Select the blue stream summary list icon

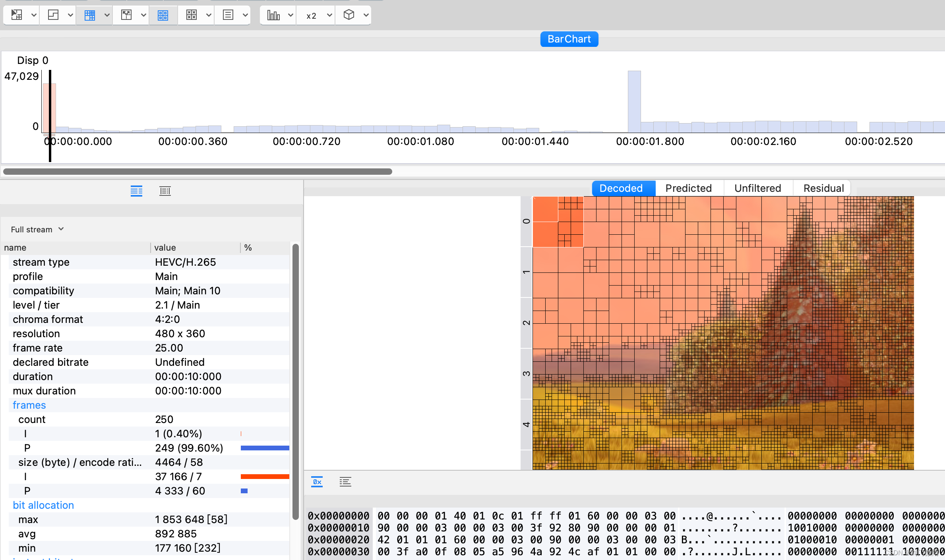click(136, 191)
